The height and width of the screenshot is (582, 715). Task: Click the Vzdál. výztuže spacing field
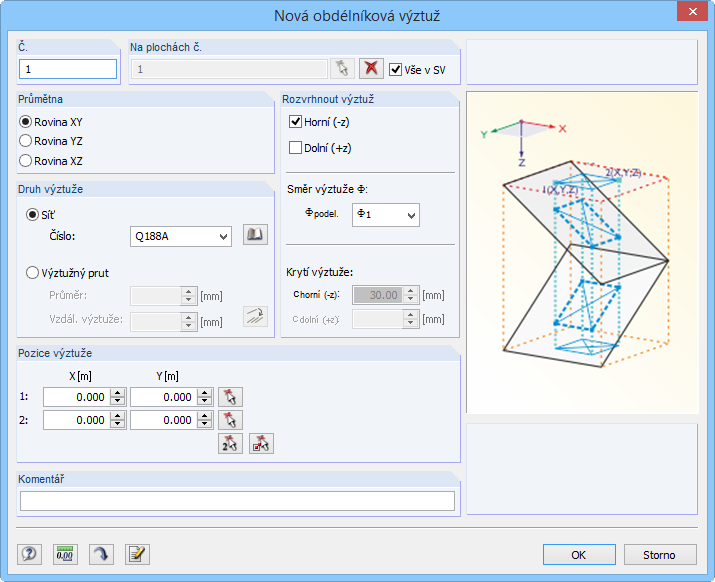(156, 322)
